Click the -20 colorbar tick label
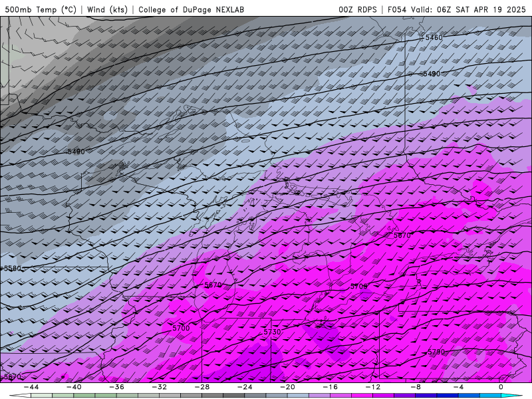Image resolution: width=532 pixels, height=399 pixels. (x=287, y=387)
